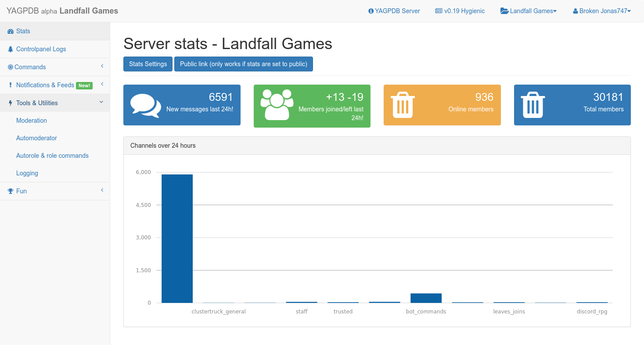Click the Stats dashboard icon in sidebar

11,31
